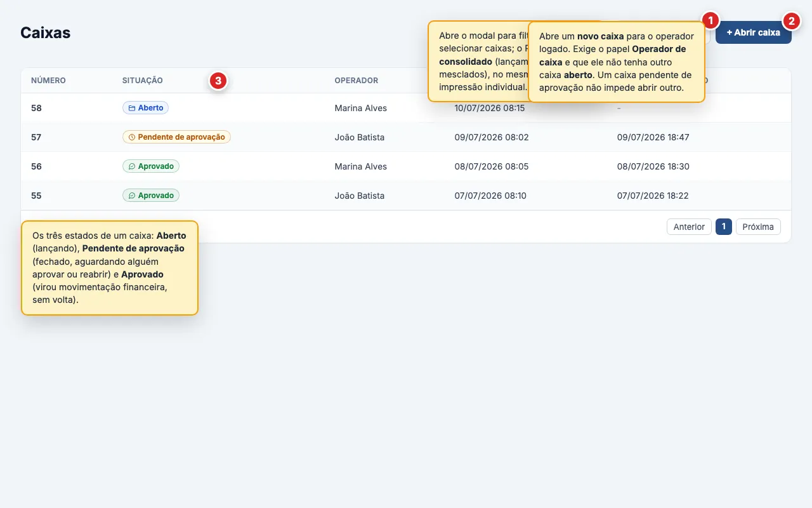Screen dimensions: 812x508
Task: Select caixa number 57
Action: click(x=36, y=137)
